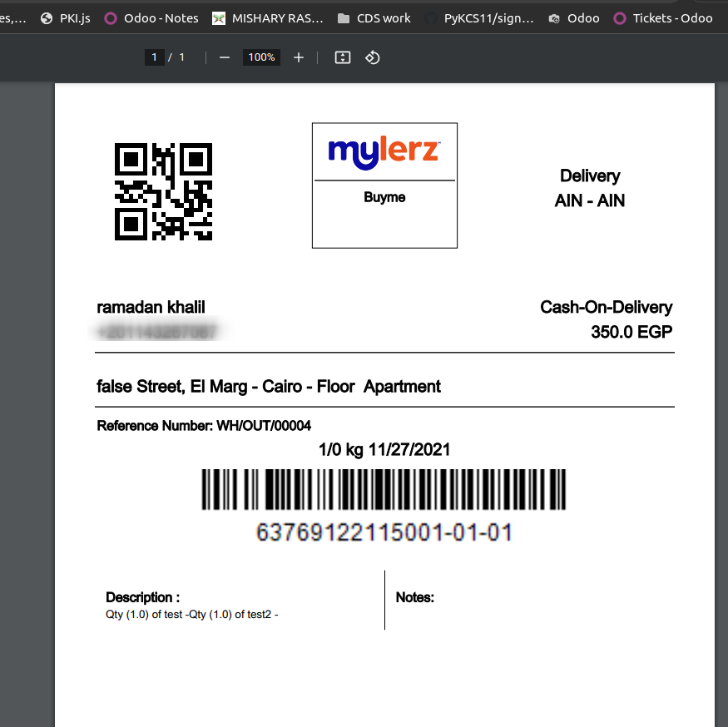
Task: Rotate the document counterclockwise
Action: click(x=373, y=57)
